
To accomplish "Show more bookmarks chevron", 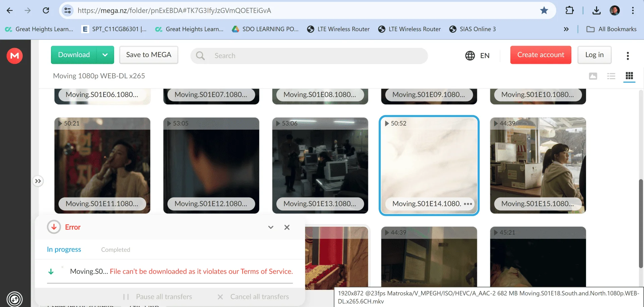I will point(566,29).
